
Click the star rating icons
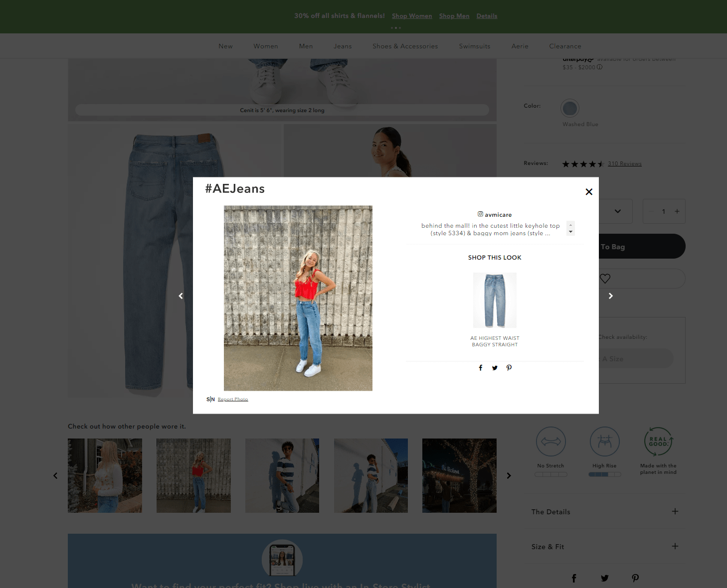tap(583, 164)
